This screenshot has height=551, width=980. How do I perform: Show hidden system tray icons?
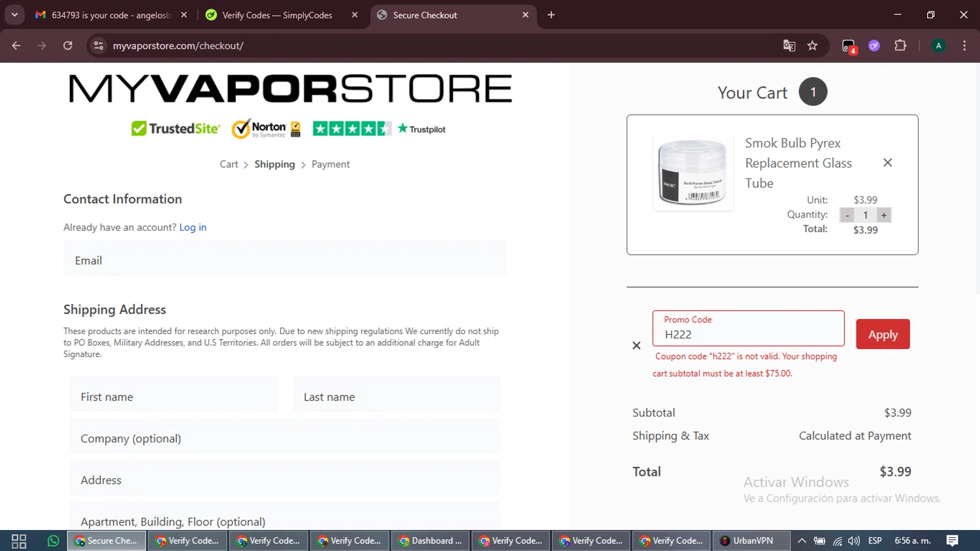pos(802,541)
